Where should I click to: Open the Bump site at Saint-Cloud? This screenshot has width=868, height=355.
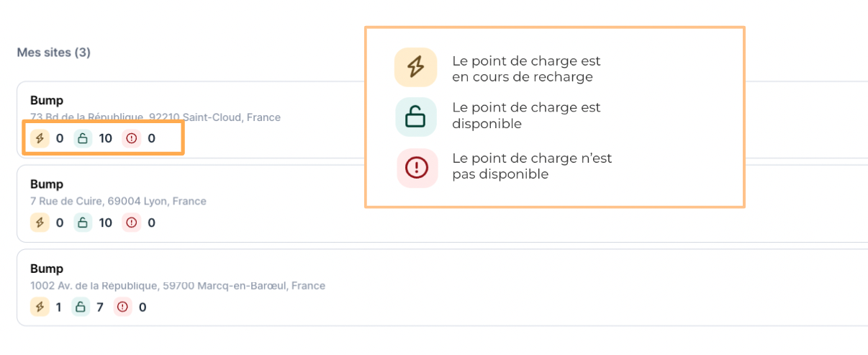point(47,101)
